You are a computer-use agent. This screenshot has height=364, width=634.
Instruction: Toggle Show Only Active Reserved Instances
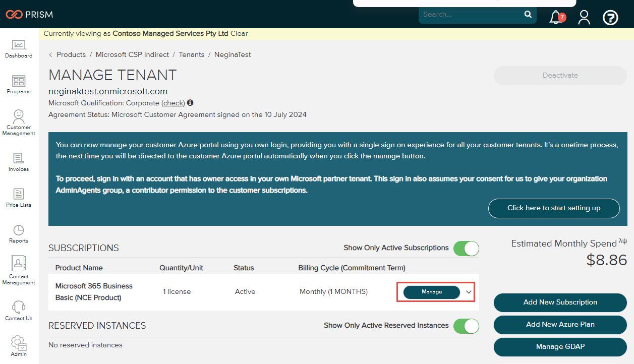pos(466,326)
